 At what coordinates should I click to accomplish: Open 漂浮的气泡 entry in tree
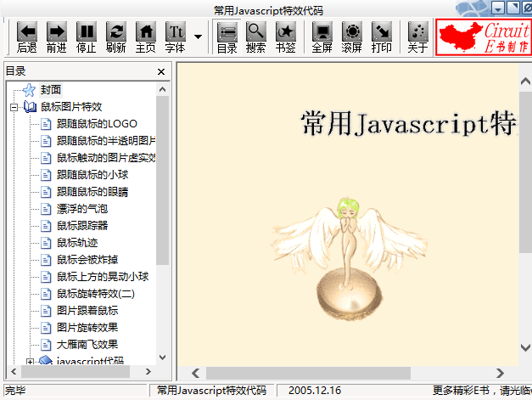(x=82, y=209)
